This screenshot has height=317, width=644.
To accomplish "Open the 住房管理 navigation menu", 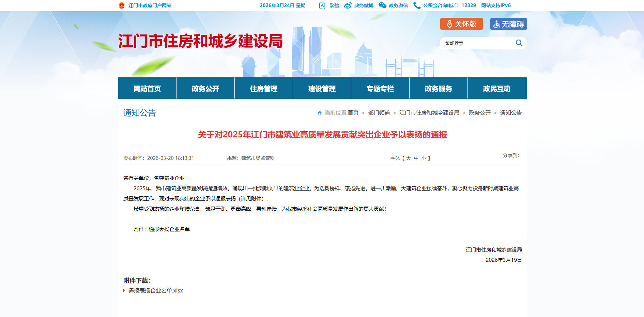I will pyautogui.click(x=263, y=89).
